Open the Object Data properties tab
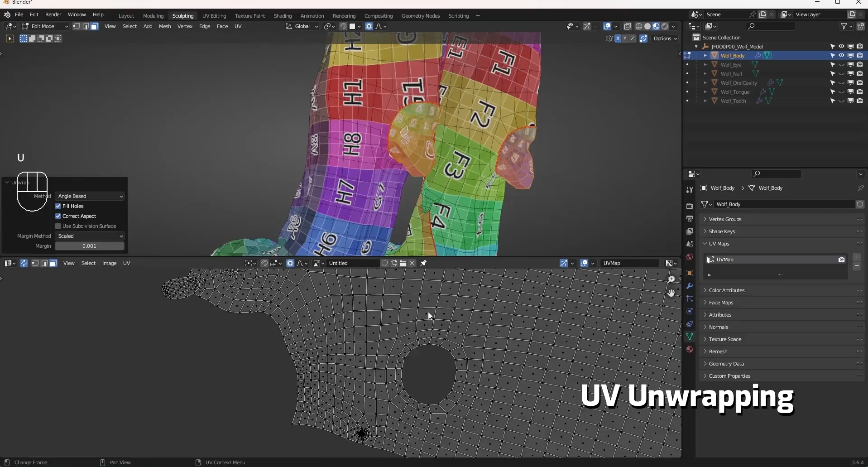Image resolution: width=868 pixels, height=467 pixels. [x=689, y=337]
